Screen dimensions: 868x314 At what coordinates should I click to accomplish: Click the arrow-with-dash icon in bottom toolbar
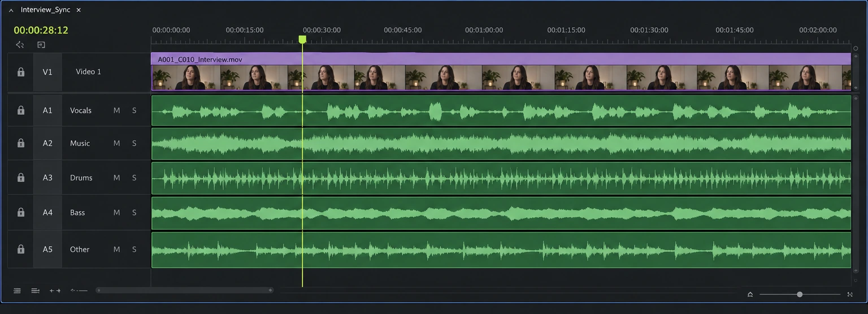pos(79,290)
